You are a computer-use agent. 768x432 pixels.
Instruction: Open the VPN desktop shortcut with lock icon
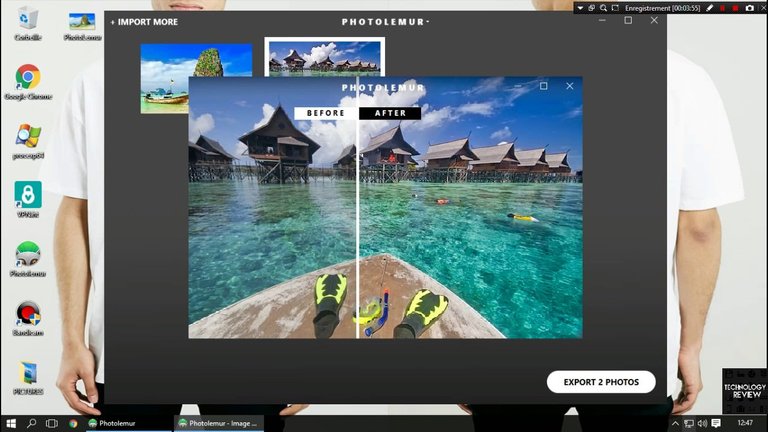[28, 200]
